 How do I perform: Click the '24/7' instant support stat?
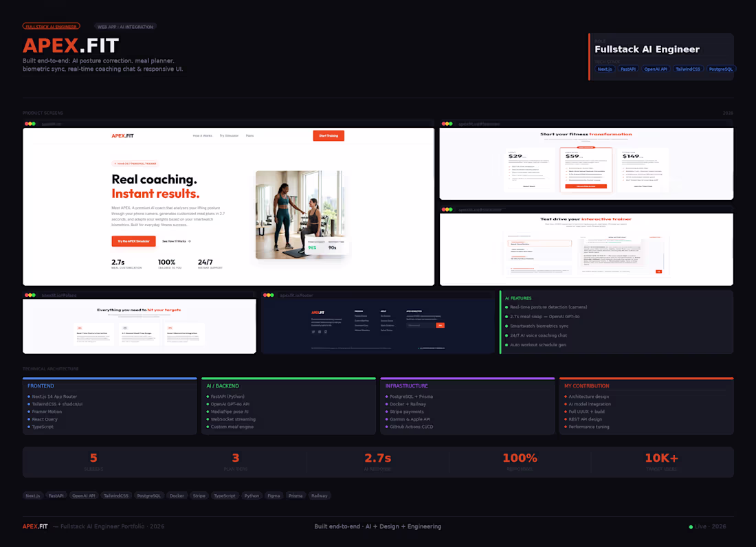point(210,264)
